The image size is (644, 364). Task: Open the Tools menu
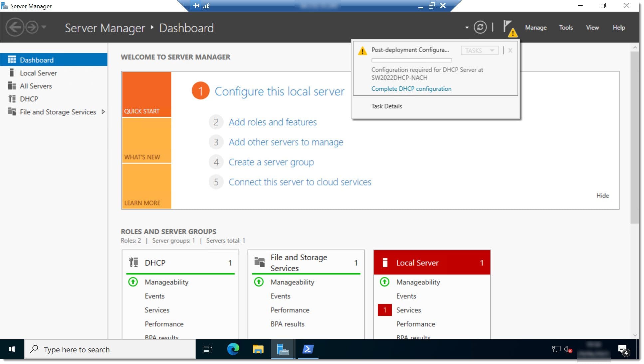tap(565, 28)
